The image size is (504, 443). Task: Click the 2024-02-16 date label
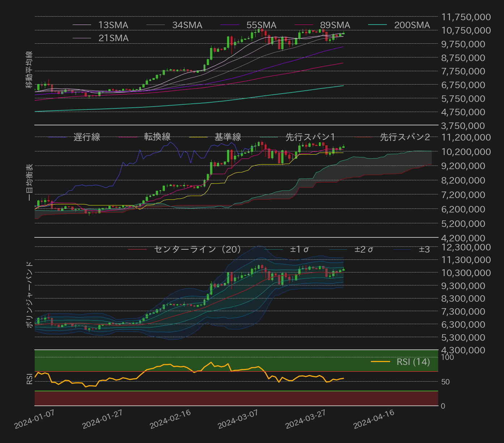click(171, 420)
